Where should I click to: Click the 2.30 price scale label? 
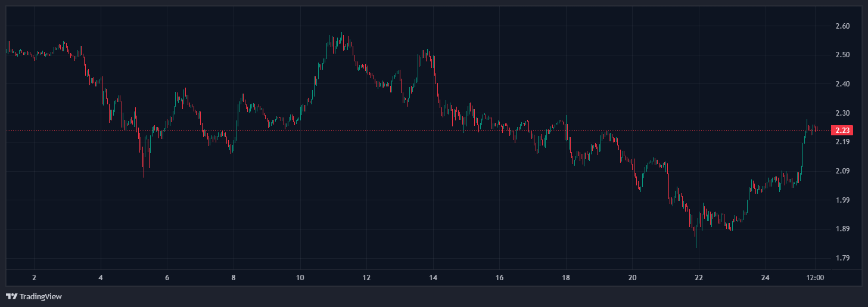click(x=842, y=113)
